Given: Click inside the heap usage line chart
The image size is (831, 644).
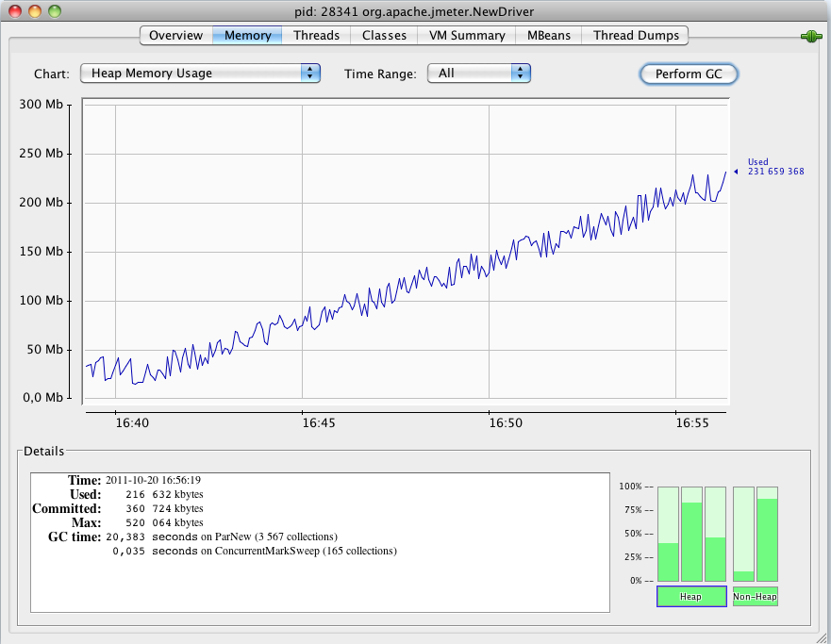Looking at the screenshot, I should [x=406, y=255].
